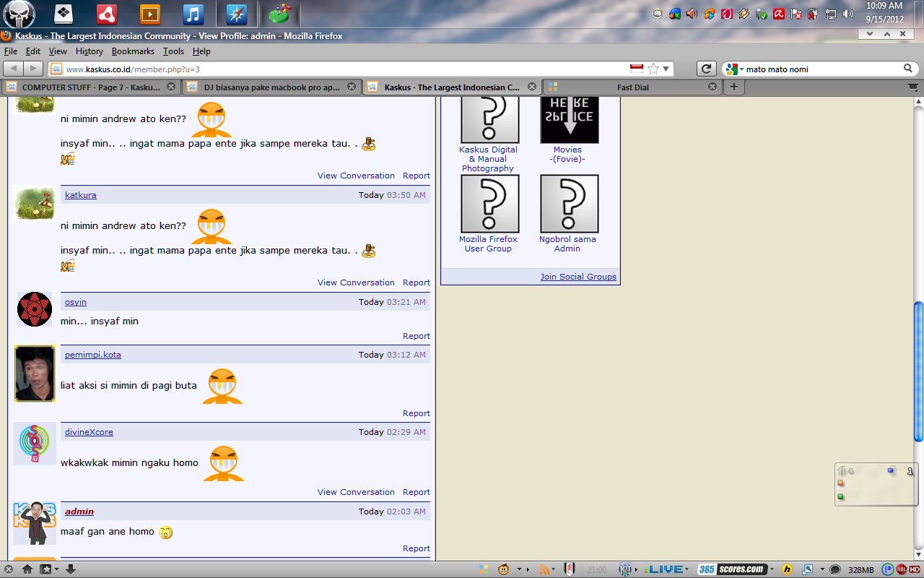Switch to the DJ biasanya pake macbook tab
Viewport: 924px width, 578px height.
[271, 87]
